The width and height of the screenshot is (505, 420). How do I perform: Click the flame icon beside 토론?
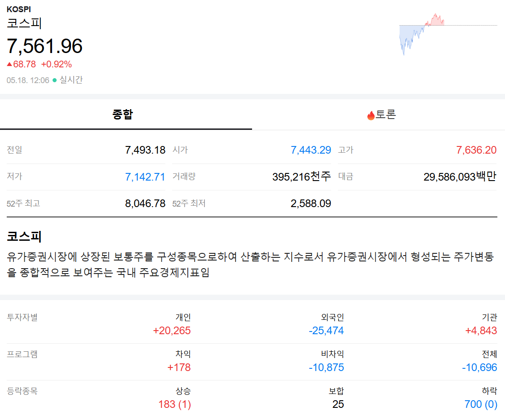point(371,115)
